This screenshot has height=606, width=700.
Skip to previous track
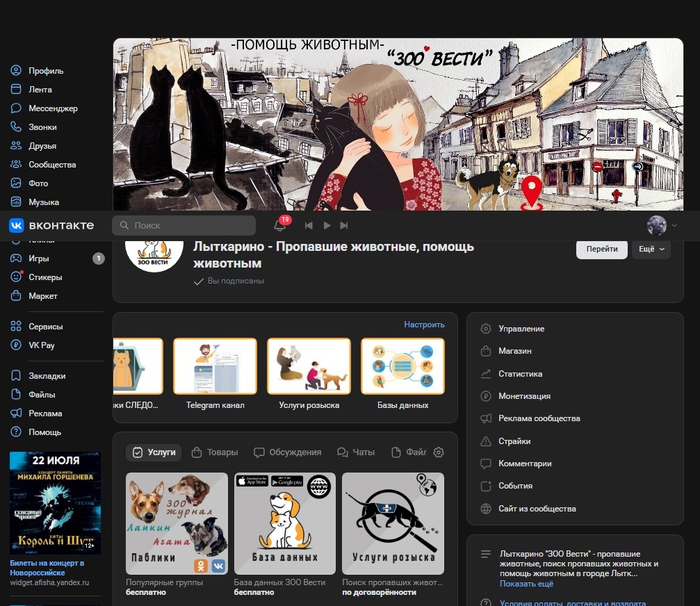point(309,225)
